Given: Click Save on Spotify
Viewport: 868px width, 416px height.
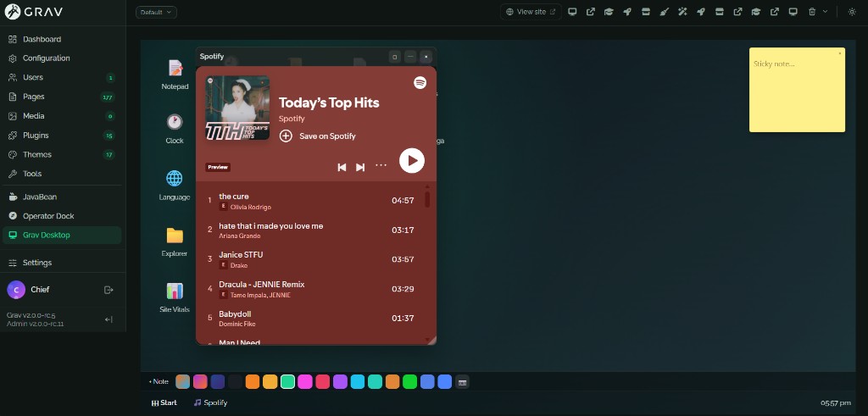Looking at the screenshot, I should 327,136.
